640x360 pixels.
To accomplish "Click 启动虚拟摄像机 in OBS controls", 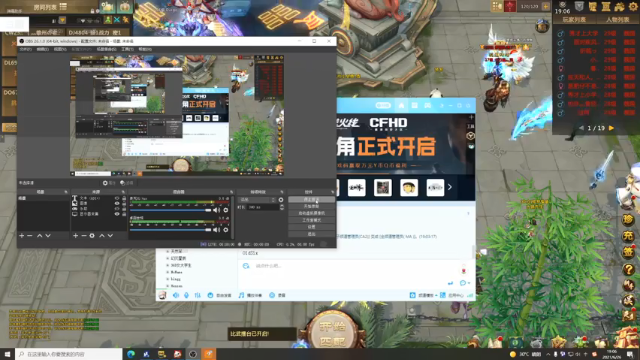I will [x=311, y=213].
